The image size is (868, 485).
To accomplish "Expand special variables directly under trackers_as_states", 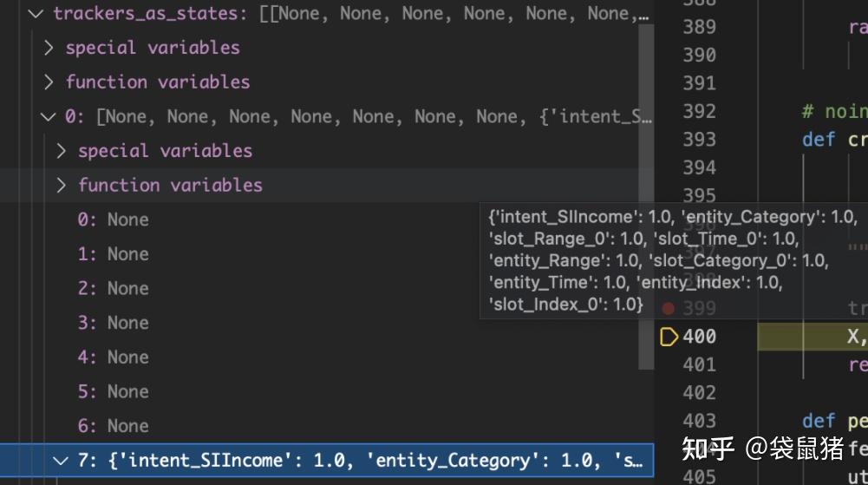I will [x=49, y=48].
